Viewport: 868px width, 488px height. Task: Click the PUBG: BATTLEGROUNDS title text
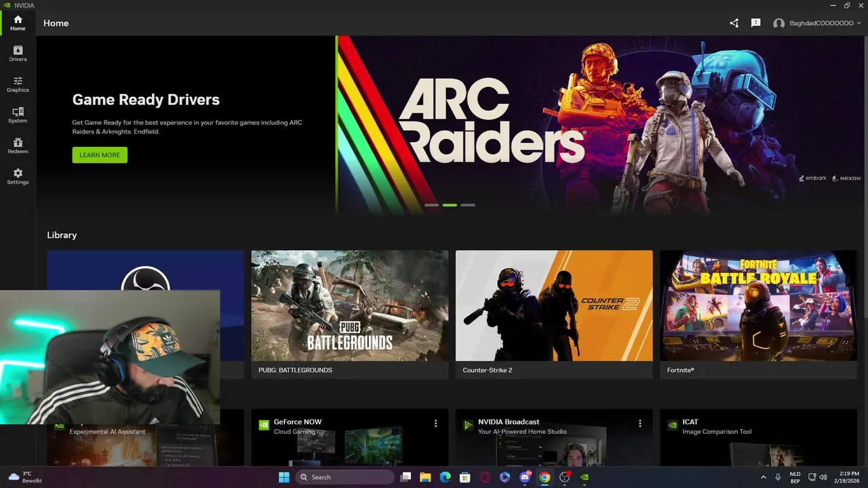coord(295,370)
